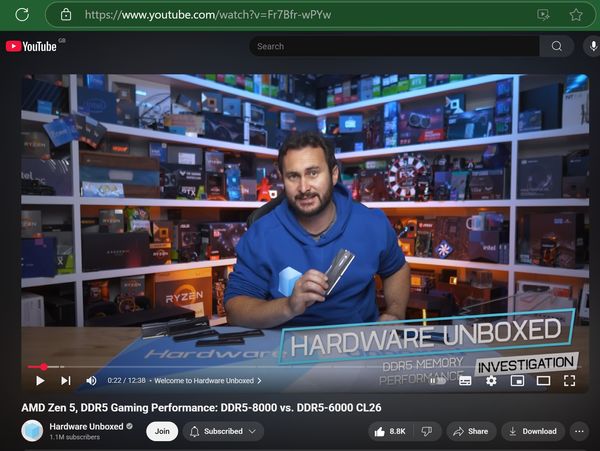Download the video

pos(533,431)
